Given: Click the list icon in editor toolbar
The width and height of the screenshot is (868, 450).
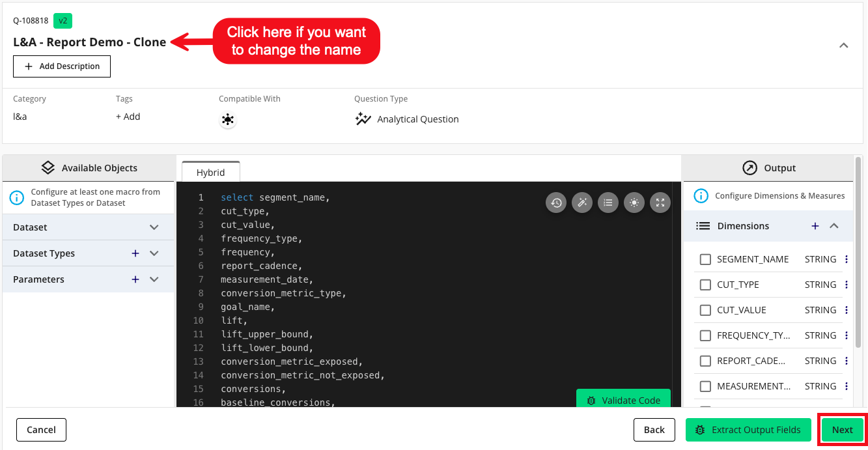Looking at the screenshot, I should point(608,203).
